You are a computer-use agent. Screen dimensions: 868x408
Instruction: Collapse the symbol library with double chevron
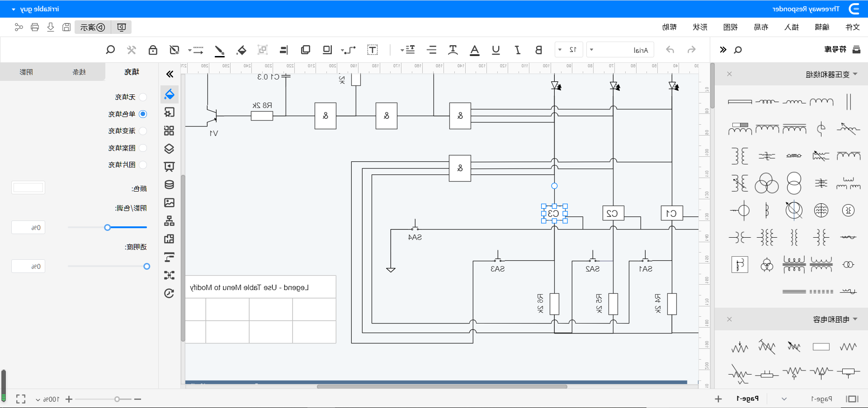(723, 50)
